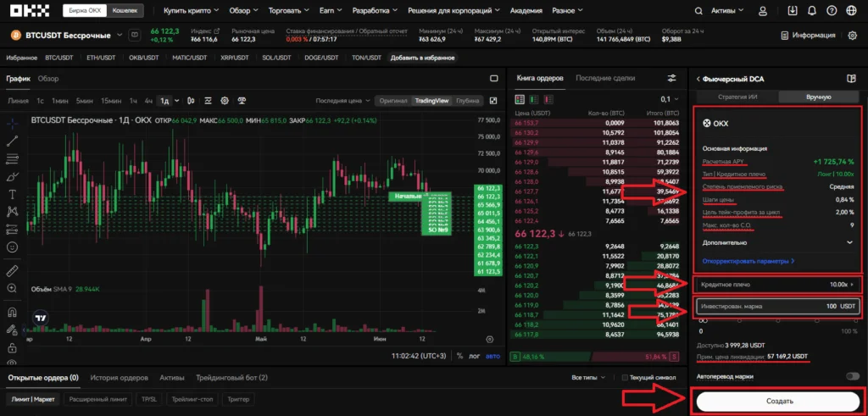
Task: Switch to the Обзор chart tab
Action: point(48,79)
